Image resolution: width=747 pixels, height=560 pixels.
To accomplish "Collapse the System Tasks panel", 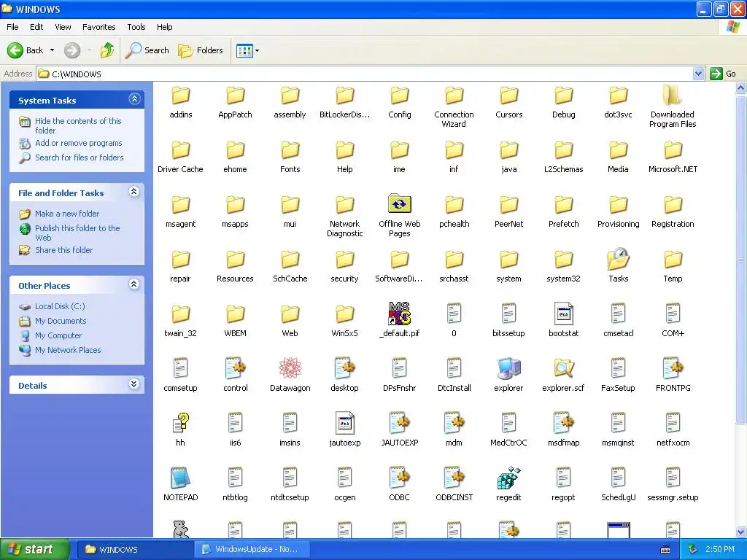I will tap(134, 99).
